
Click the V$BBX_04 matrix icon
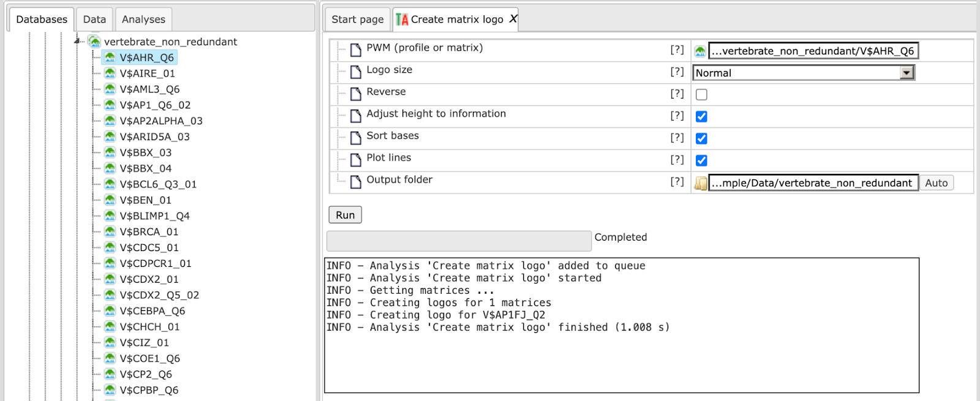pos(110,168)
